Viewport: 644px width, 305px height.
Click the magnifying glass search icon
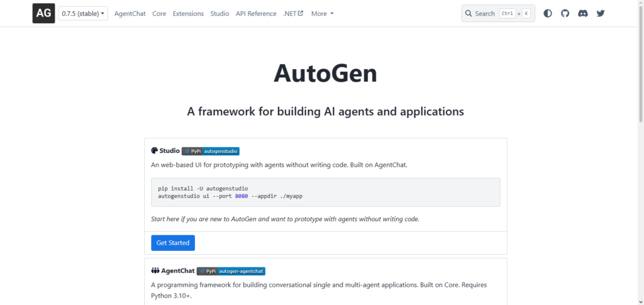pyautogui.click(x=468, y=14)
